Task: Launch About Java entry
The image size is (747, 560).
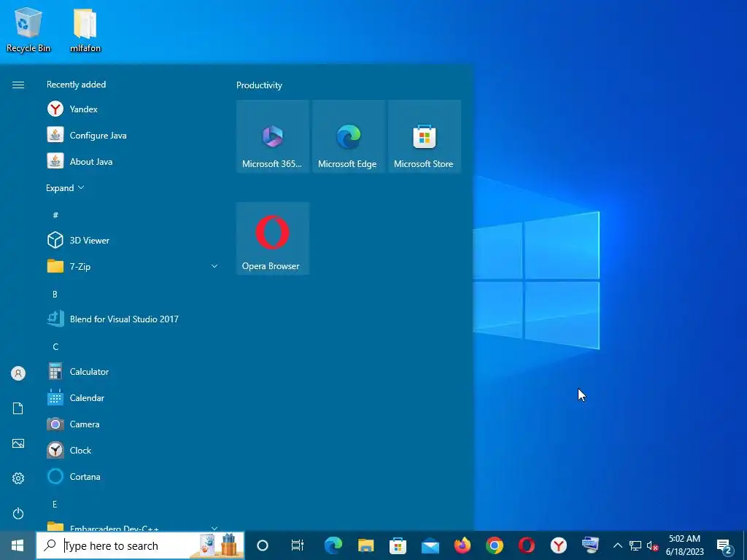Action: [x=132, y=161]
